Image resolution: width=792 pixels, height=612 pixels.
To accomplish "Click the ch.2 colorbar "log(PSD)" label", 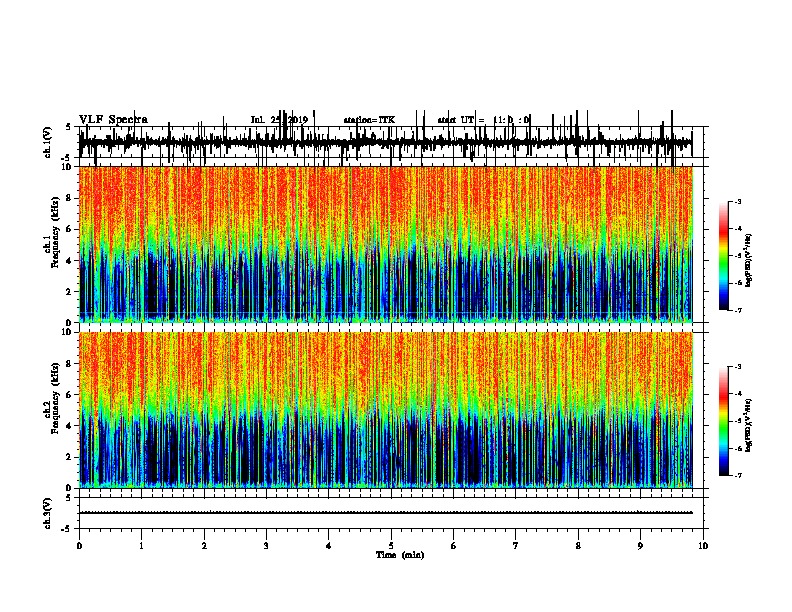I will [748, 425].
